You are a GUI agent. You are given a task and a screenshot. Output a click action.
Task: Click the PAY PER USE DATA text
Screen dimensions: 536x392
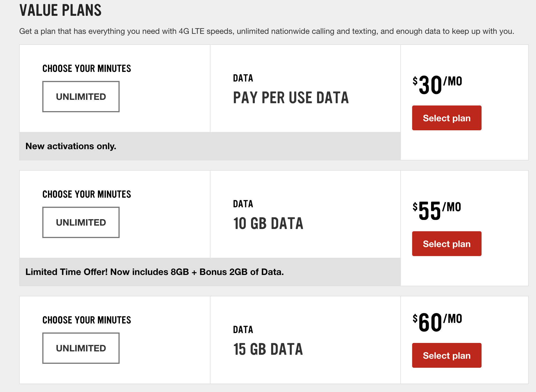[291, 98]
